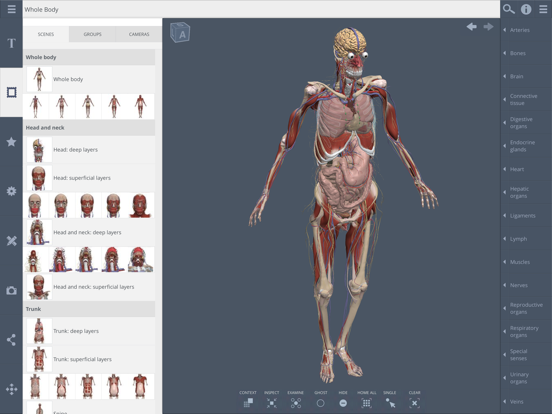Viewport: 552px width, 414px height.
Task: Open Trunk: superficial layers scene
Action: [x=89, y=359]
